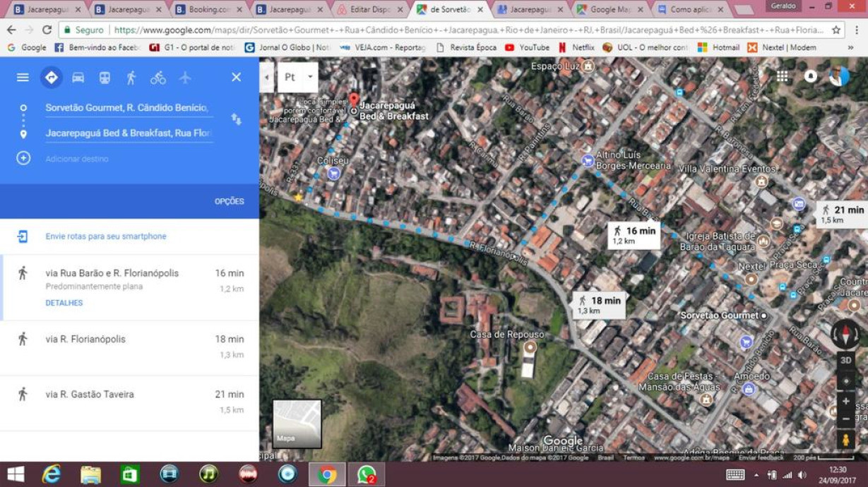Collapse the side panel with arrow button
Image resolution: width=868 pixels, height=487 pixels.
pos(267,78)
